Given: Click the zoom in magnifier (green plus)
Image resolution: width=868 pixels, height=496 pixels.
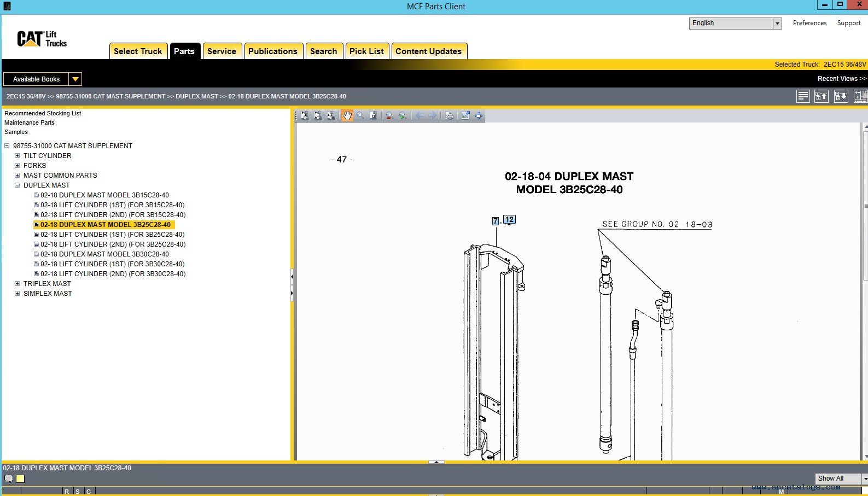Looking at the screenshot, I should pyautogui.click(x=403, y=115).
